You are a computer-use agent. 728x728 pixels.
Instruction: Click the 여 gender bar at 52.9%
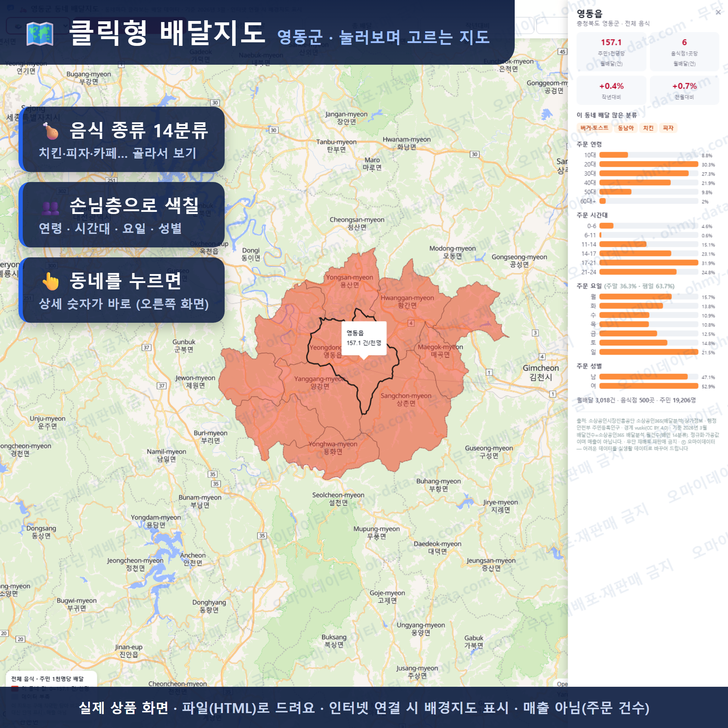[648, 386]
